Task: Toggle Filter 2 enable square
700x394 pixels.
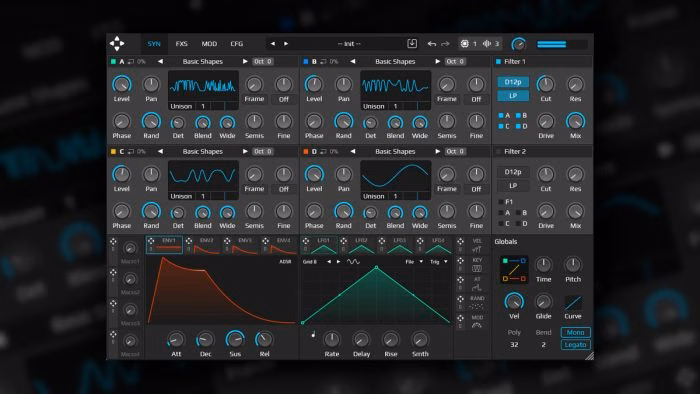Action: pos(498,152)
